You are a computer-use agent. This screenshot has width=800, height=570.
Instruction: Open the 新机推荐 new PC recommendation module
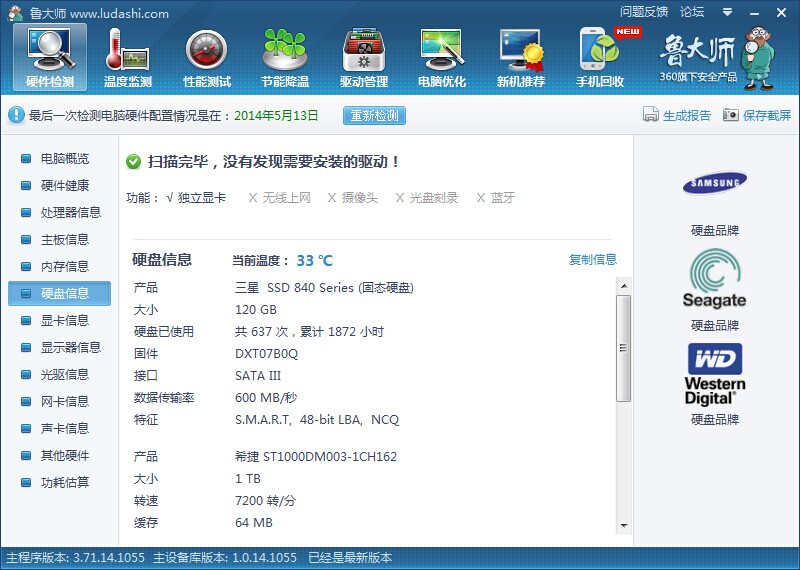521,58
